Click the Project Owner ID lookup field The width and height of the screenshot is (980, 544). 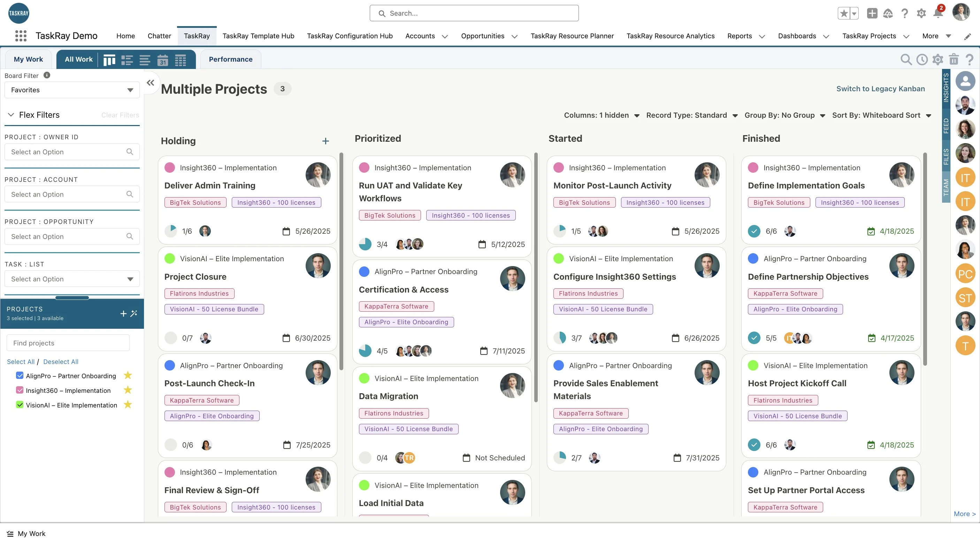tap(72, 152)
